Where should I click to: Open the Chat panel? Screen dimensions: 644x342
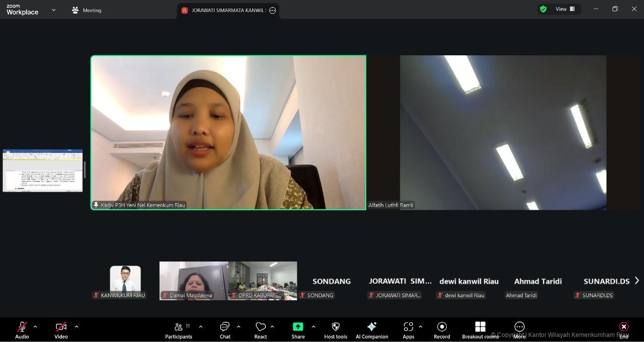[225, 329]
